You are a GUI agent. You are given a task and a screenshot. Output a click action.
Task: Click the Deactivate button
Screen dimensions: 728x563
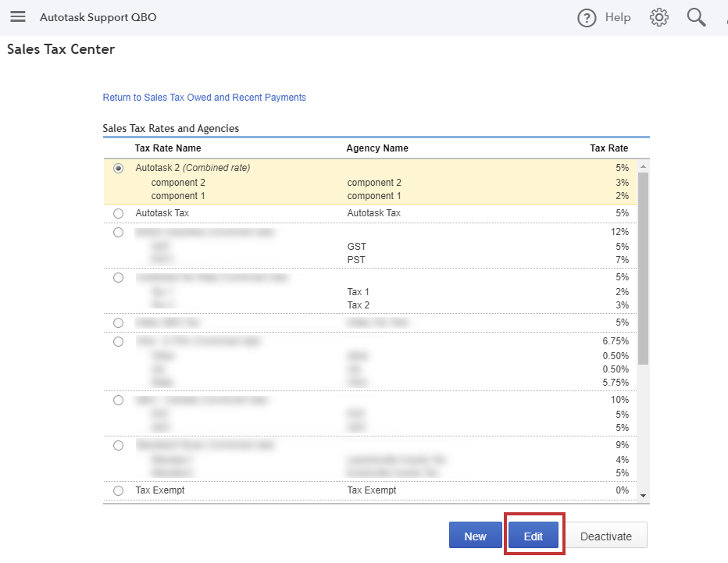[606, 536]
